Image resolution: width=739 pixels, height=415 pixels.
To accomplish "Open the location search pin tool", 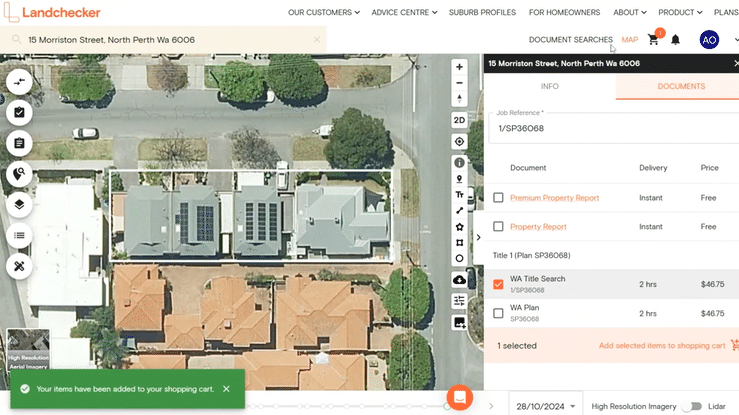I will pyautogui.click(x=19, y=174).
